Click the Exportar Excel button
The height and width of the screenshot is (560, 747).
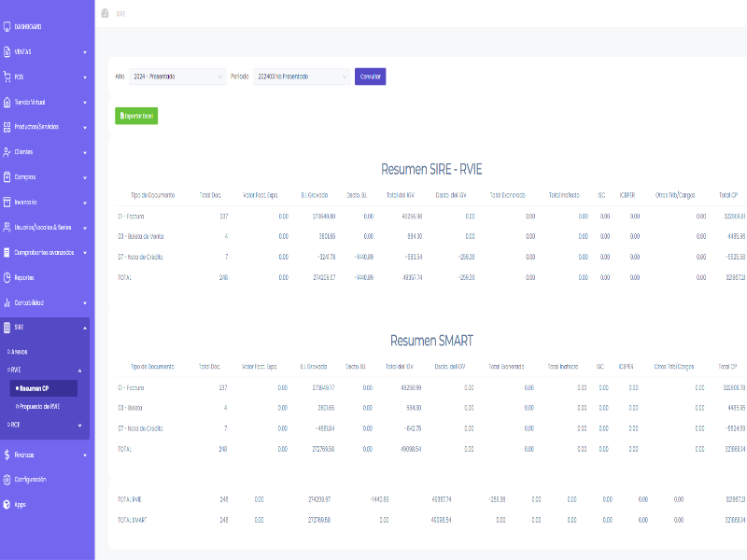(136, 116)
